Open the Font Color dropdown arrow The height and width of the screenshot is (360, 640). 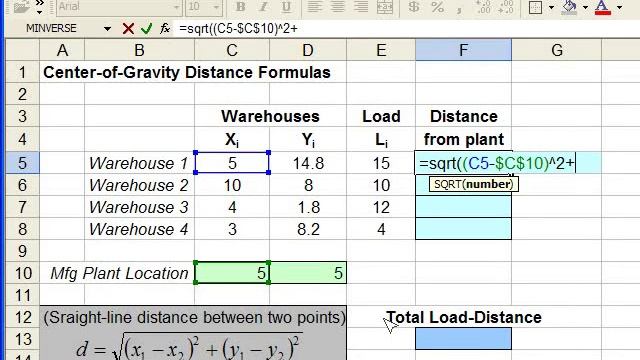(619, 7)
